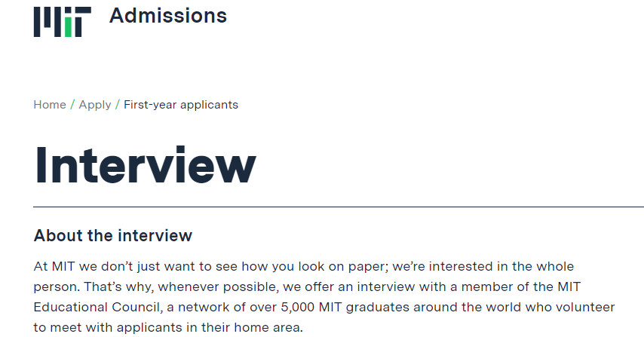Click the paragraph's first line starting 'At MIT'

tap(303, 266)
